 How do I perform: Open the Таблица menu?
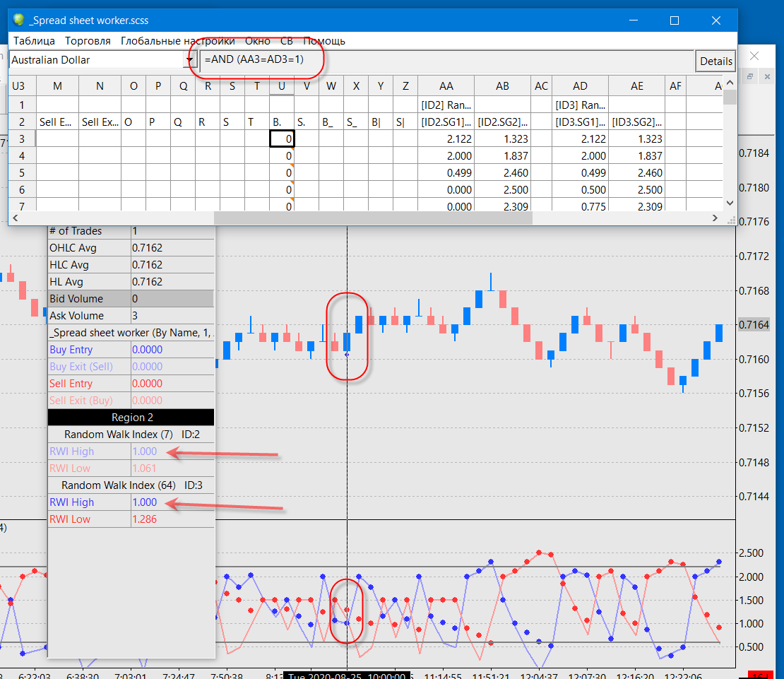34,41
